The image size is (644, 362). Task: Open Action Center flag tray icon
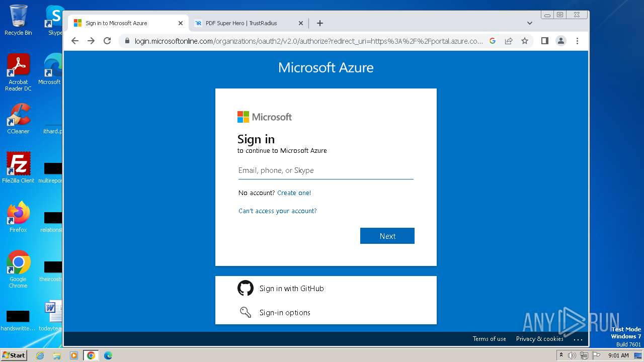[596, 355]
